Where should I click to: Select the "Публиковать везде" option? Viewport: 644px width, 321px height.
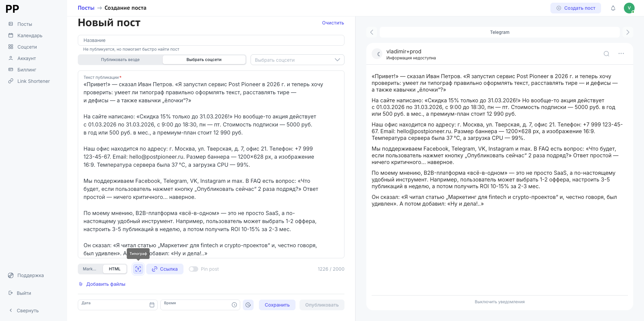pyautogui.click(x=120, y=60)
